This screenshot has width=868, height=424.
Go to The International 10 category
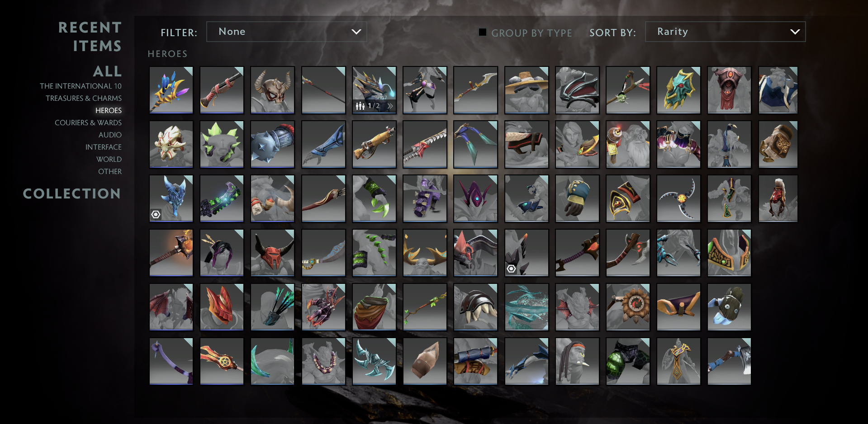(81, 86)
